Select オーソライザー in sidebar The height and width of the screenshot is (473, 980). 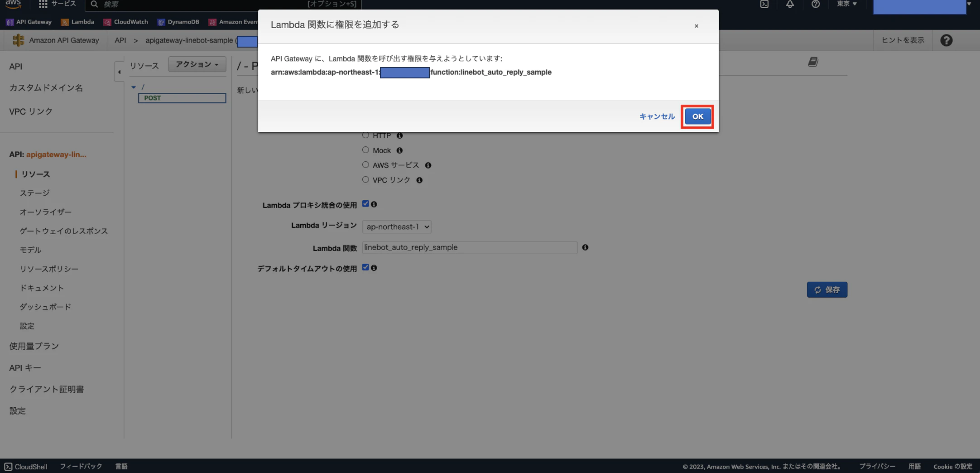45,212
